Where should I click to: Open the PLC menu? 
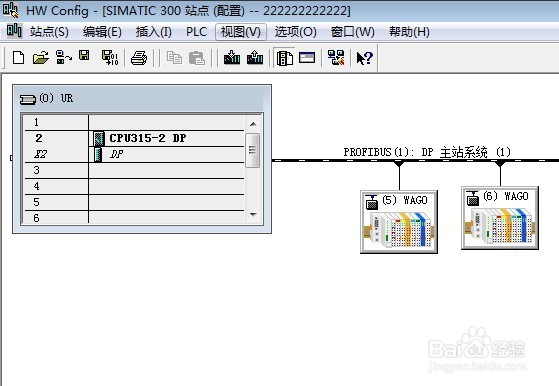[196, 32]
